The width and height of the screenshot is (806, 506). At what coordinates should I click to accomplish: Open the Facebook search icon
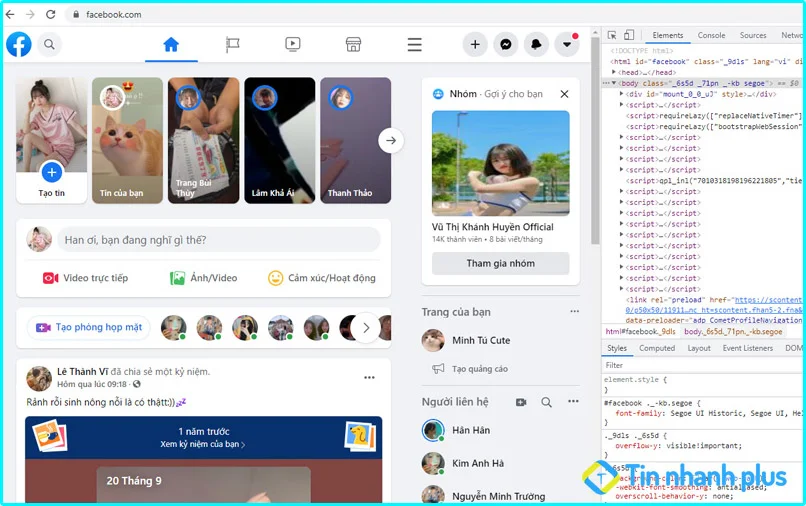pos(49,44)
